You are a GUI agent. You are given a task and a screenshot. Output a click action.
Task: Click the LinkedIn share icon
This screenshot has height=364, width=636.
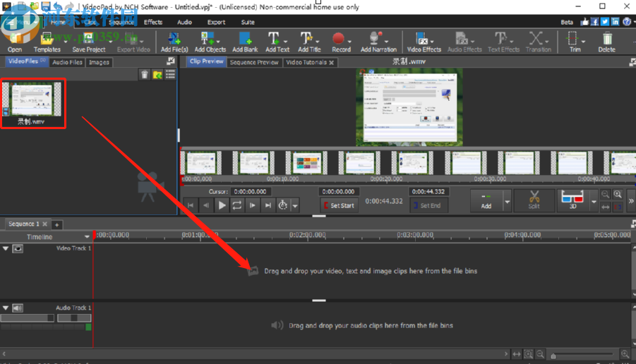[x=616, y=22]
